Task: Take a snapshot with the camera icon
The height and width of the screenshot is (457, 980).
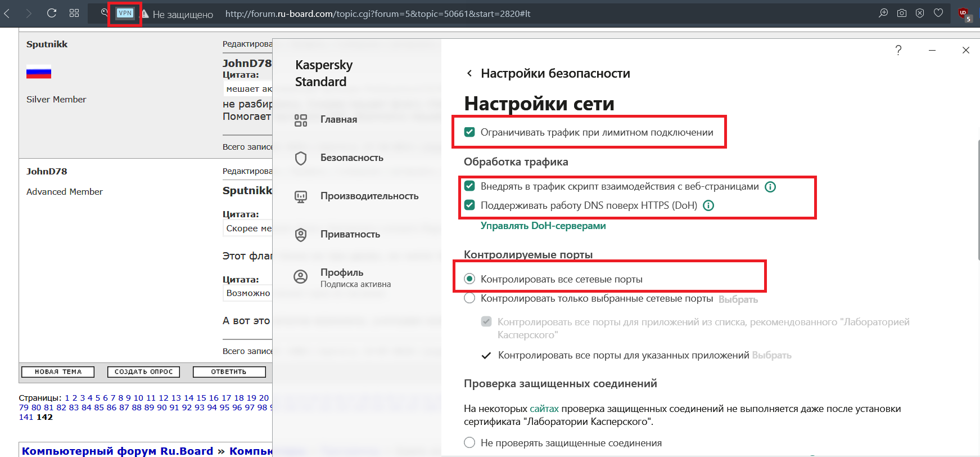Action: tap(902, 13)
